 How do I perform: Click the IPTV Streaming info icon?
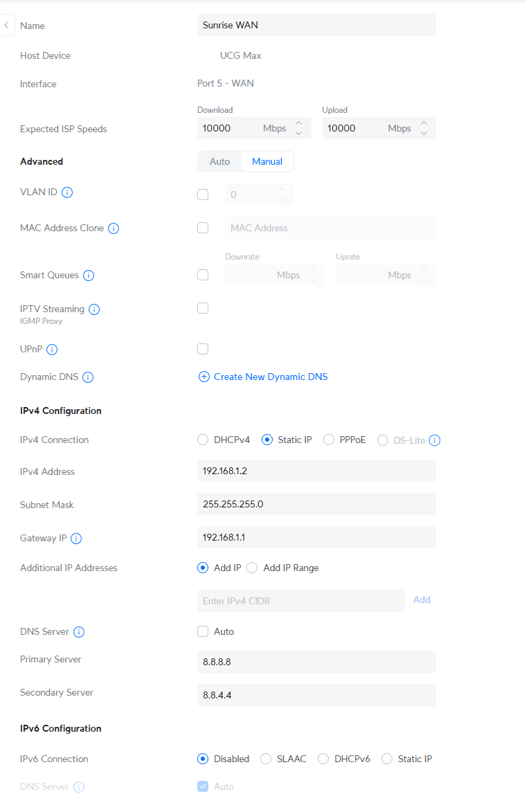94,309
